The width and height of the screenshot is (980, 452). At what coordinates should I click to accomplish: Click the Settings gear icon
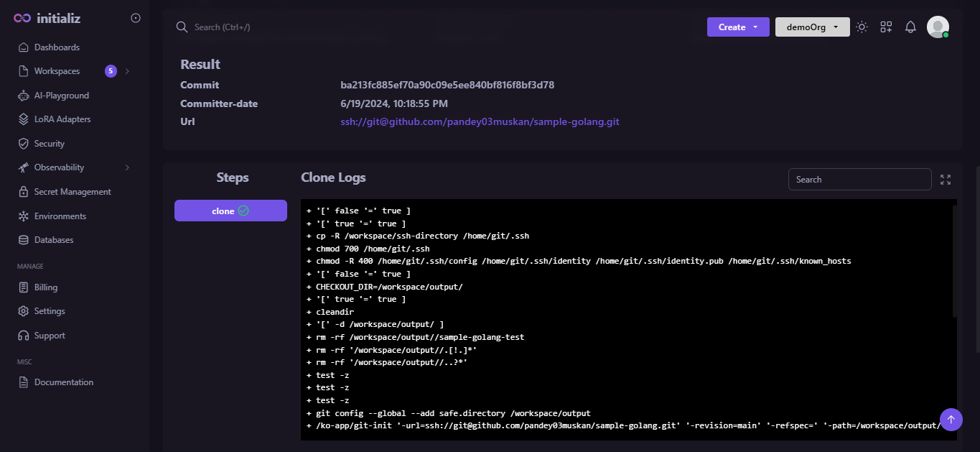22,311
